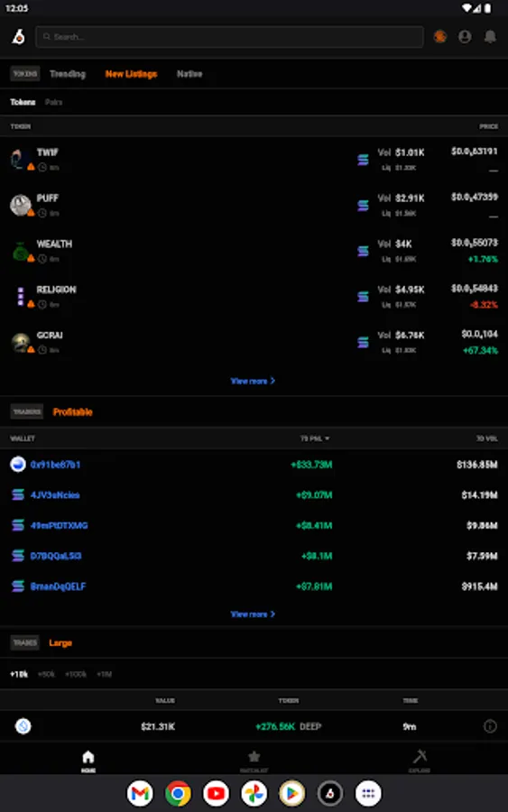Go to Home in bottom navigation
The width and height of the screenshot is (508, 812).
pyautogui.click(x=88, y=761)
